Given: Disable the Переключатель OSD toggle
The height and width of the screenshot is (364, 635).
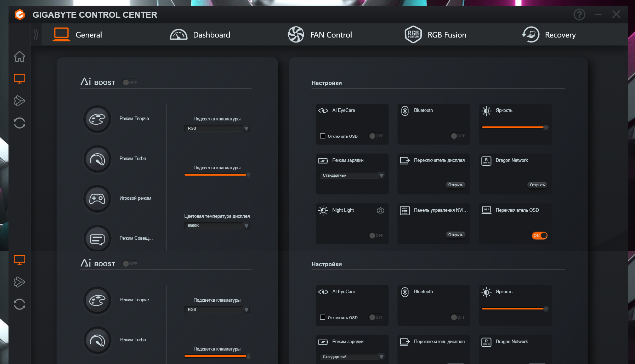Looking at the screenshot, I should pos(539,235).
